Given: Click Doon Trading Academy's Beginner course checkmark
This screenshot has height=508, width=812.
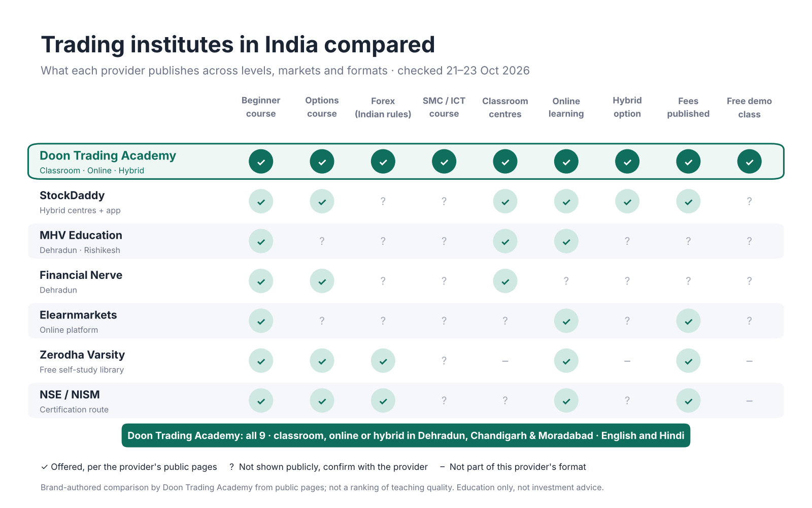Looking at the screenshot, I should (261, 162).
